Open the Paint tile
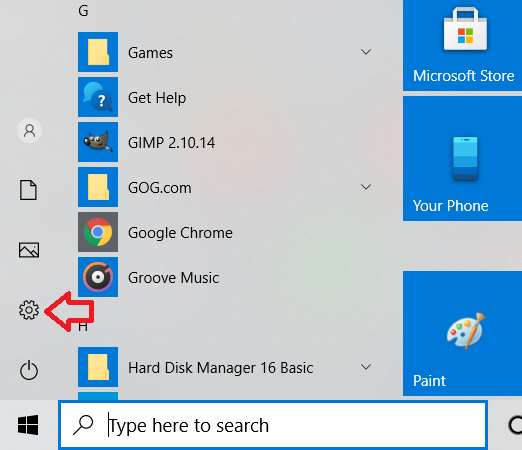This screenshot has width=522, height=450. click(x=462, y=333)
